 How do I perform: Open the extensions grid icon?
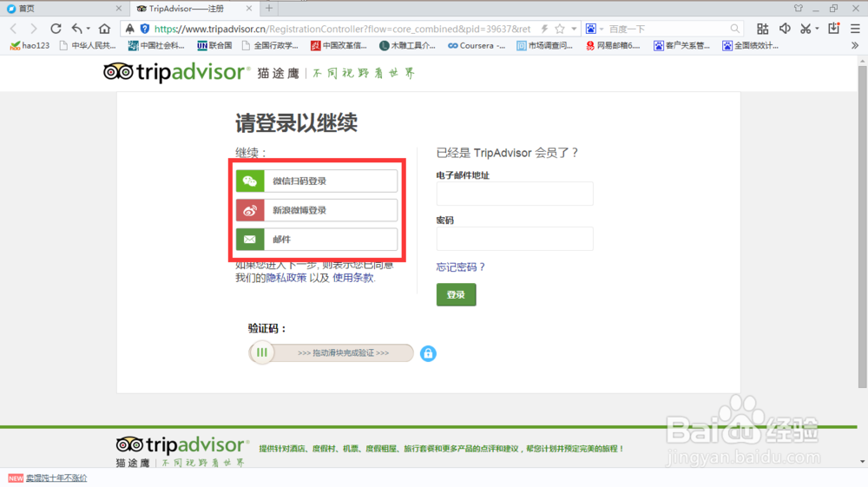pos(763,29)
